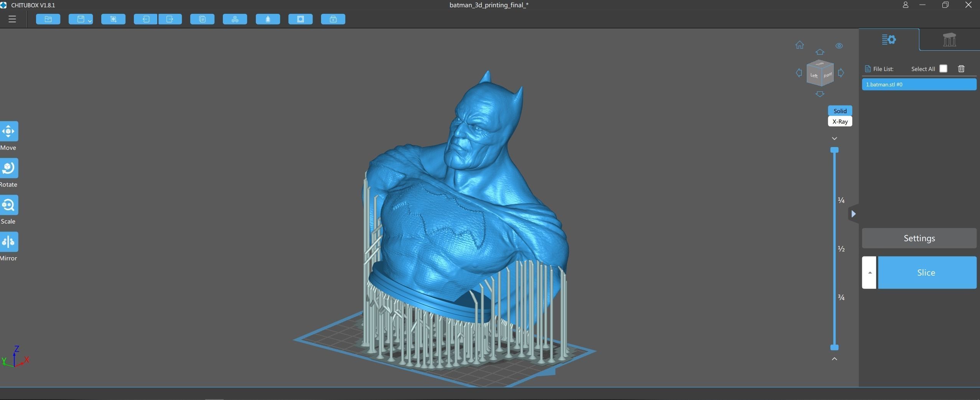Click the bottom handle of the layer slider
980x400 pixels.
[x=834, y=347]
